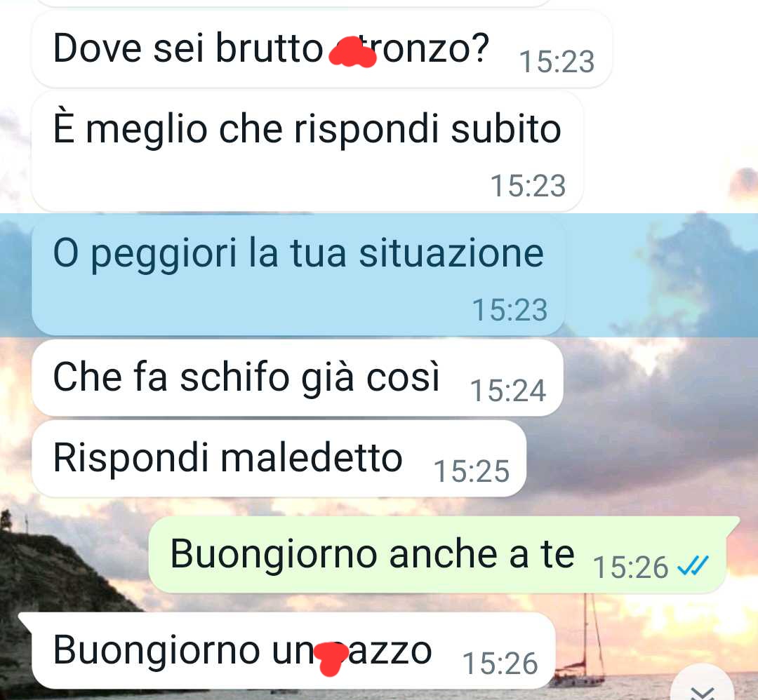The image size is (758, 700).
Task: Select the "Dove sei brutto" message bubble
Action: [321, 49]
